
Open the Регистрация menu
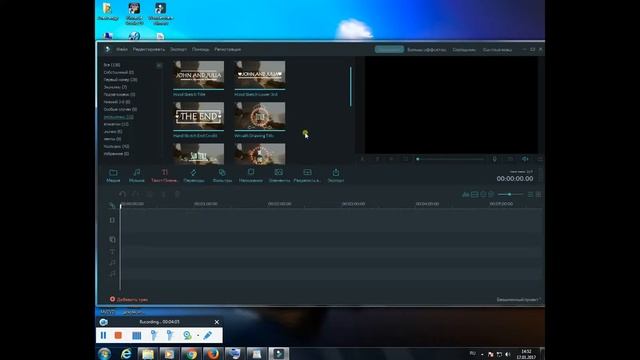tap(228, 49)
